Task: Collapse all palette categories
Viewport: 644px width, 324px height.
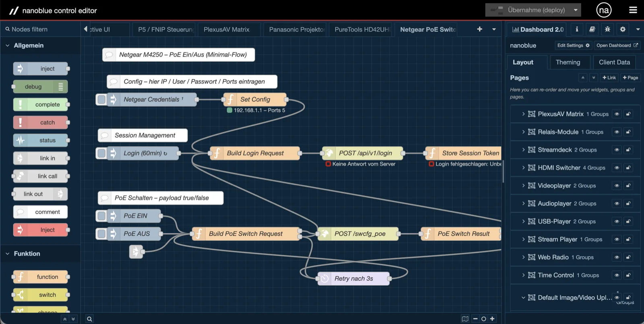Action: pos(65,319)
